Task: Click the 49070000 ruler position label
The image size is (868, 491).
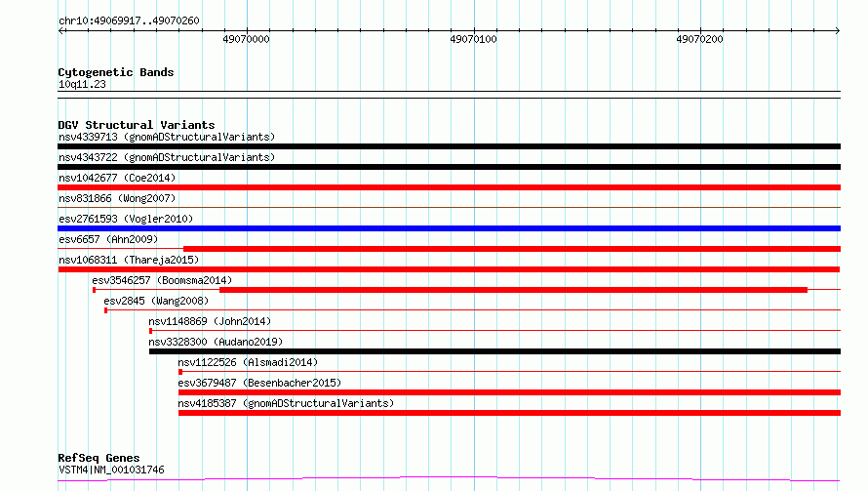Action: 247,39
